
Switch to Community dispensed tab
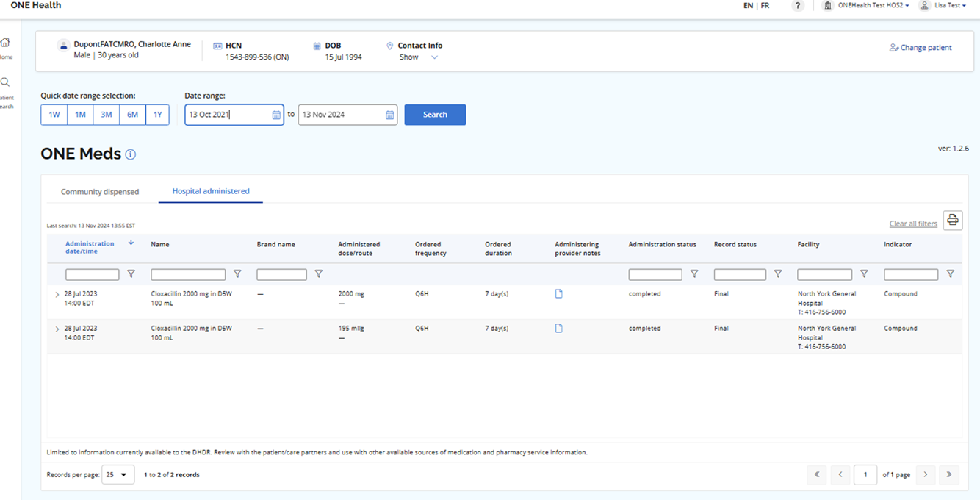tap(100, 192)
